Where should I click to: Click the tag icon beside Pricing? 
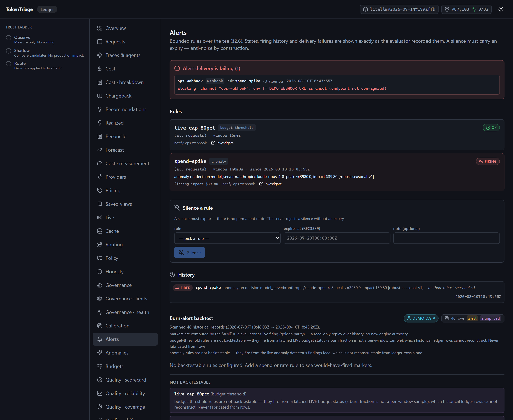pyautogui.click(x=100, y=191)
